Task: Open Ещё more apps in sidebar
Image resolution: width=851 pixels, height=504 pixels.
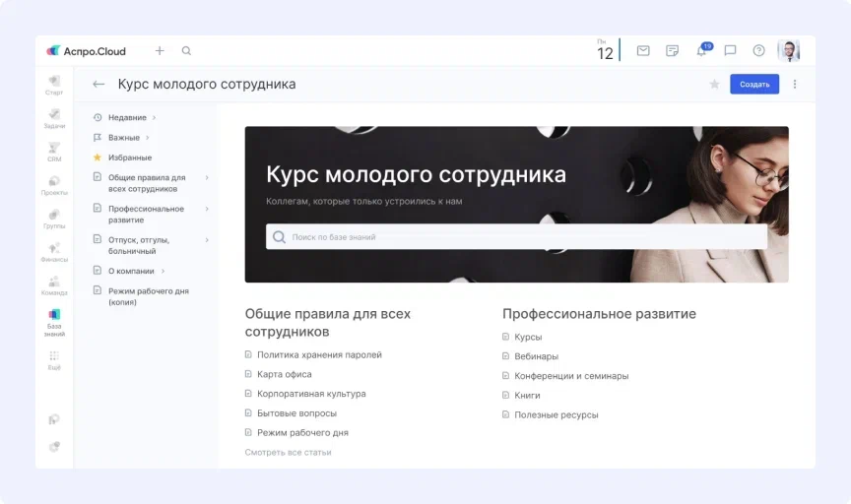Action: tap(54, 360)
